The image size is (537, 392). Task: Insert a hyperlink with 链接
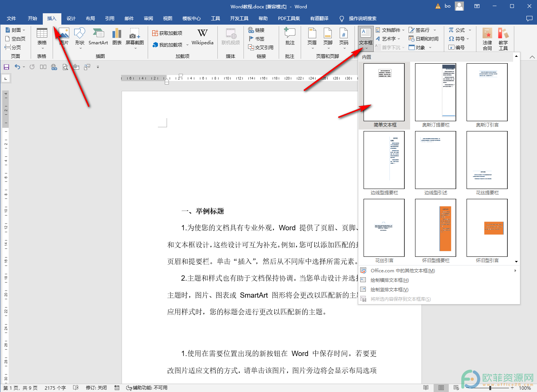tap(256, 30)
